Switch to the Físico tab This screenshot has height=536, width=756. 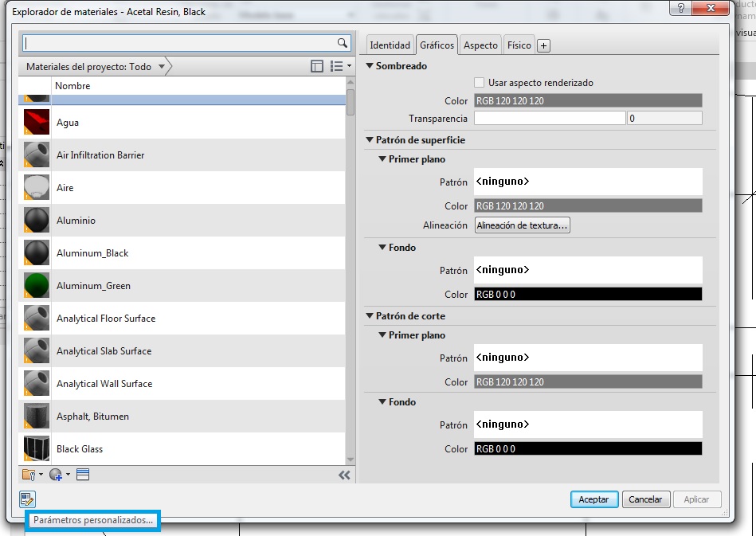pyautogui.click(x=519, y=45)
